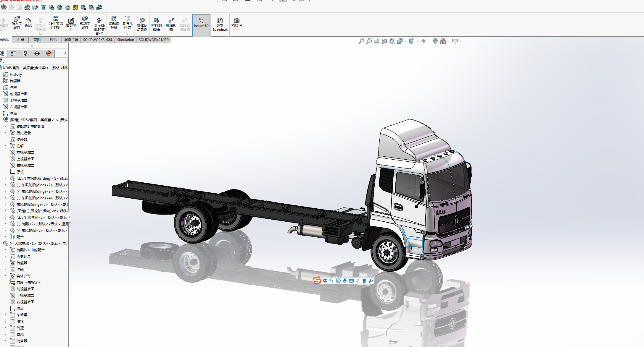
Task: Create a New Motion Study (新建运动算例)
Action: pyautogui.click(x=142, y=25)
